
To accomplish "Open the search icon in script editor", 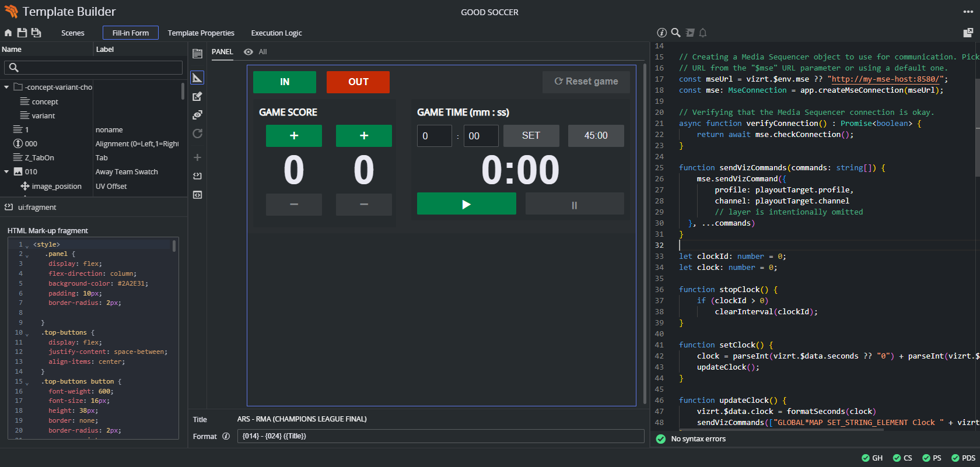I will pyautogui.click(x=675, y=33).
